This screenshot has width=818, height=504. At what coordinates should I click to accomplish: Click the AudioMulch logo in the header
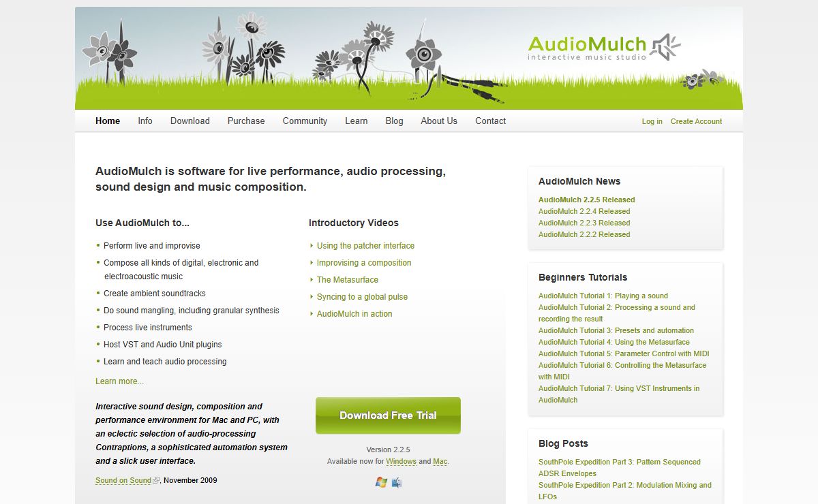click(x=604, y=48)
